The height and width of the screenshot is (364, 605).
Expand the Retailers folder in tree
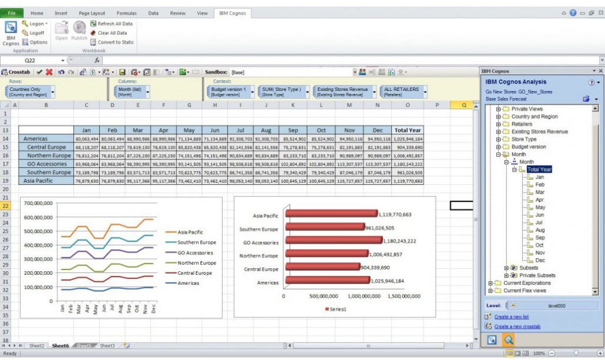(498, 124)
